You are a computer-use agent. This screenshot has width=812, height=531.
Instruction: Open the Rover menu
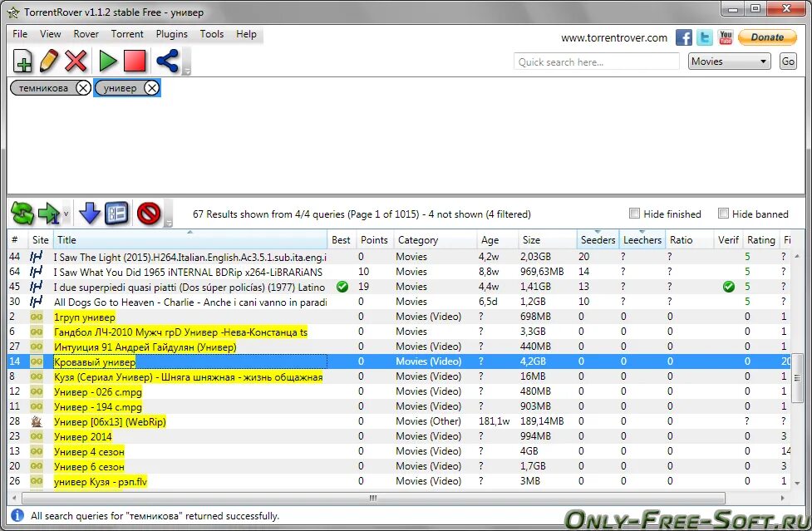86,34
